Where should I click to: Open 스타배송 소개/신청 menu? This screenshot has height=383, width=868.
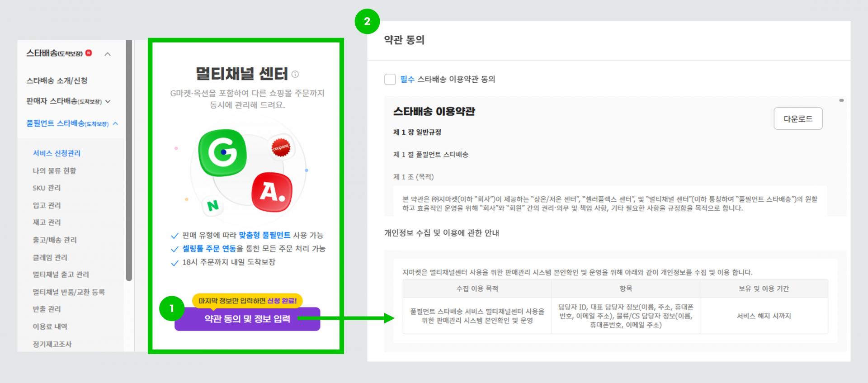pos(57,80)
